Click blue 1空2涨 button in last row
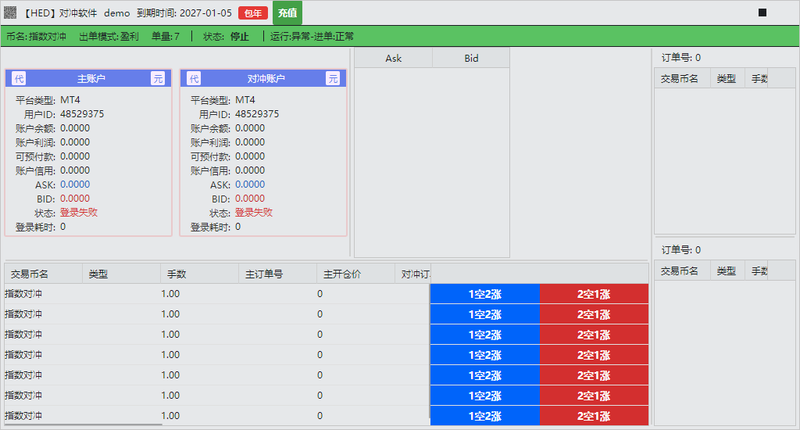 click(485, 416)
